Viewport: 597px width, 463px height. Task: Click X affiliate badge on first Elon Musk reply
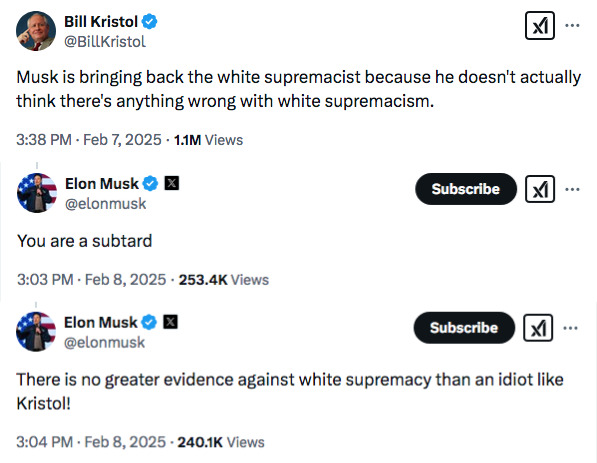coord(172,183)
